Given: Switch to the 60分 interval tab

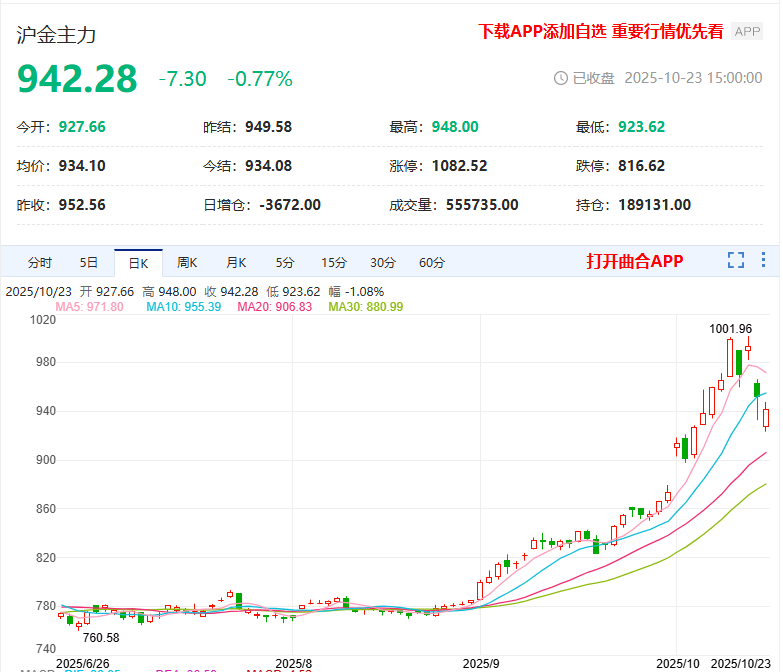Looking at the screenshot, I should click(432, 263).
